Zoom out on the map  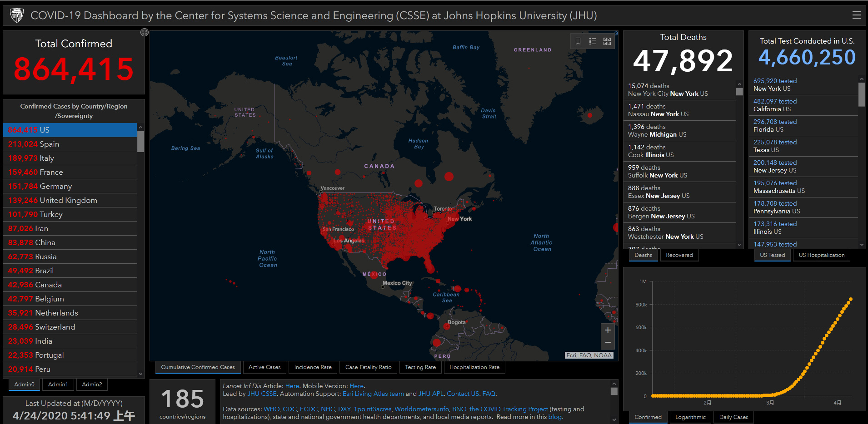coord(608,342)
